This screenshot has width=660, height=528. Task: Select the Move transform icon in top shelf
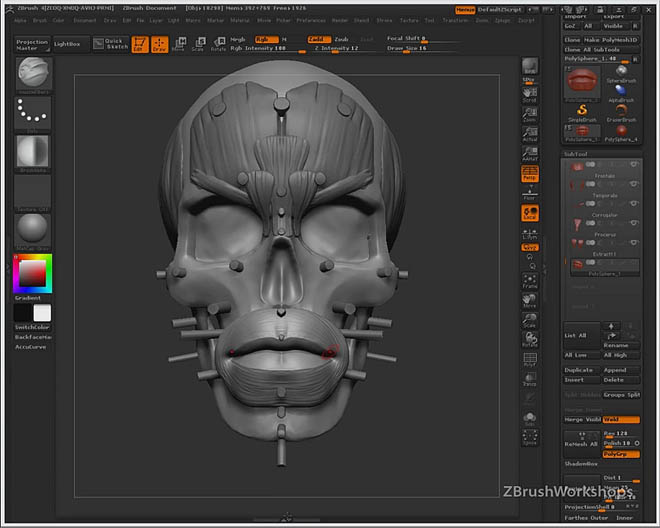pos(179,44)
